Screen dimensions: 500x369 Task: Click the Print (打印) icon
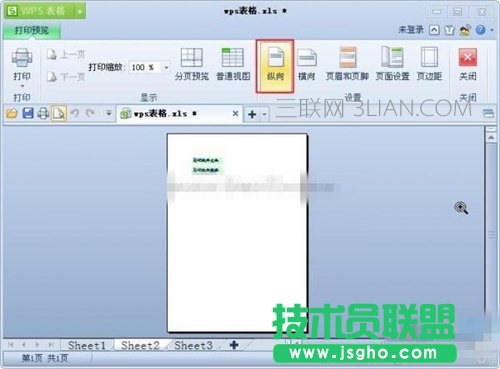click(x=22, y=58)
